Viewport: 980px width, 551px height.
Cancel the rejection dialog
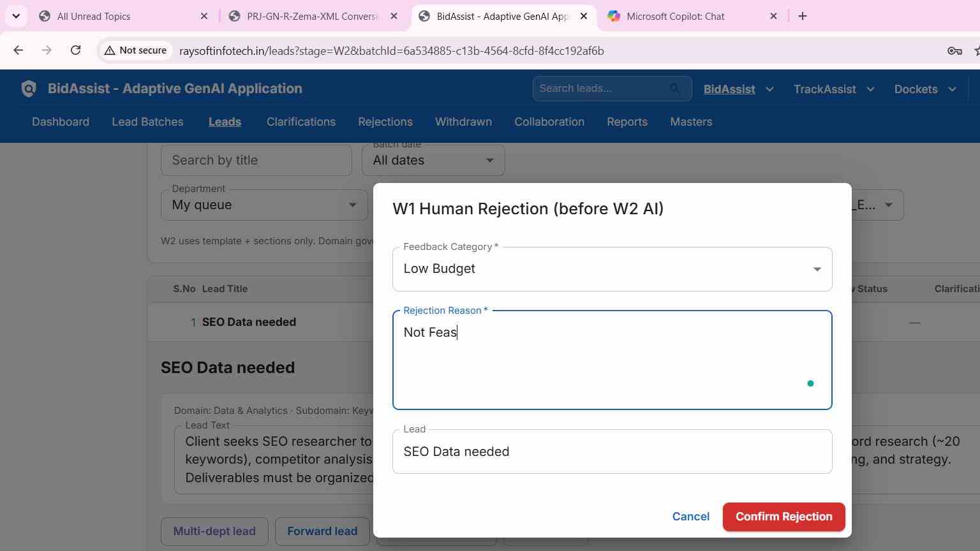(690, 517)
